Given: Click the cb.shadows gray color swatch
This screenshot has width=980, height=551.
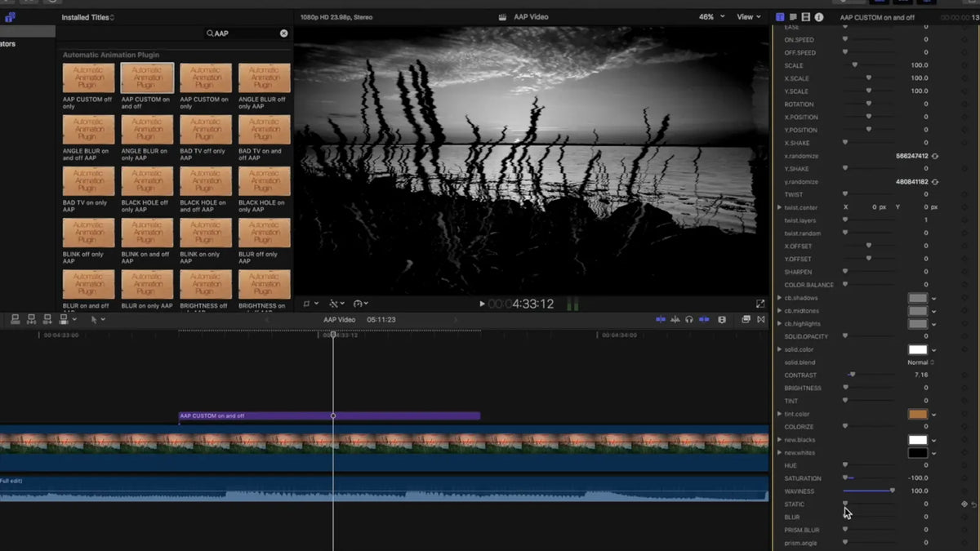Looking at the screenshot, I should click(918, 298).
